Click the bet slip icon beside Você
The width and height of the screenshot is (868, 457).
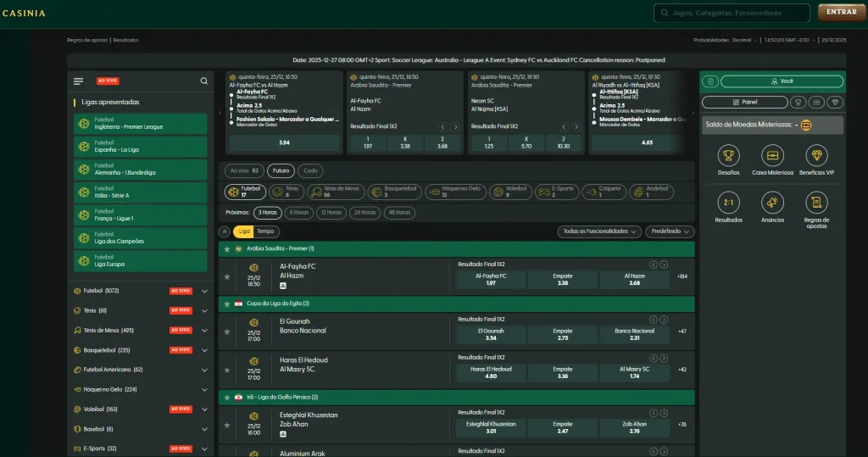[710, 81]
